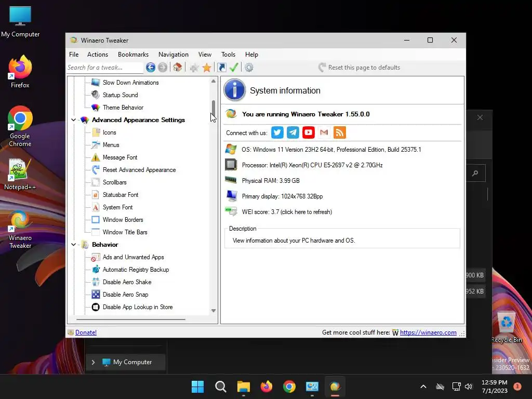Show hidden tray icons chevron
The image size is (532, 399).
[423, 387]
